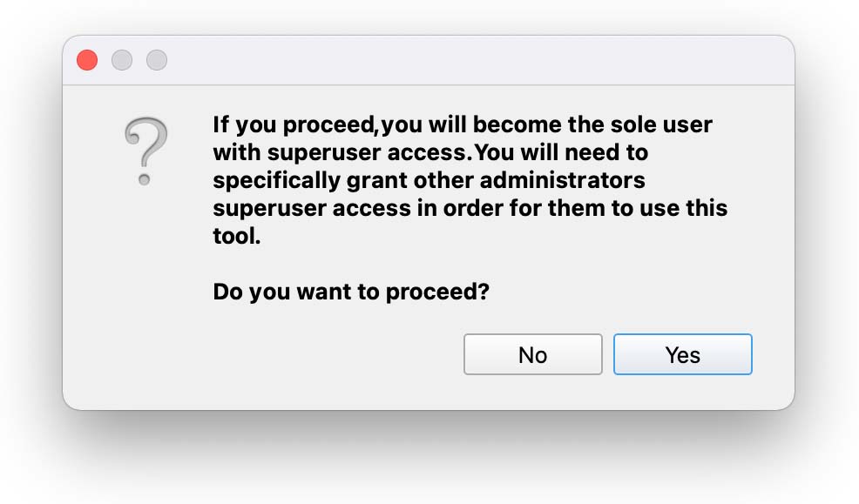This screenshot has height=504, width=859.
Task: Click the "Do you want to proceed?" text
Action: 350,292
